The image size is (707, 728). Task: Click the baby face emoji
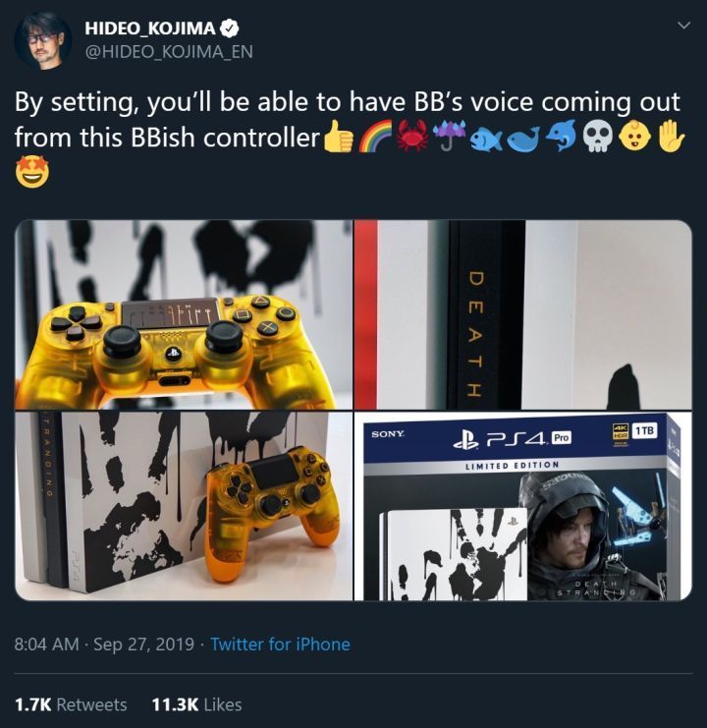[634, 137]
